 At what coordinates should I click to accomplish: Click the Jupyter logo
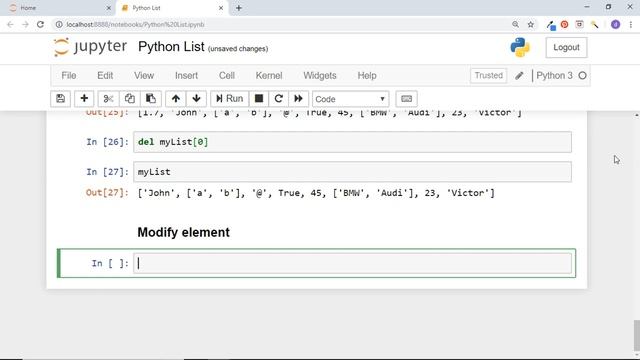90,47
